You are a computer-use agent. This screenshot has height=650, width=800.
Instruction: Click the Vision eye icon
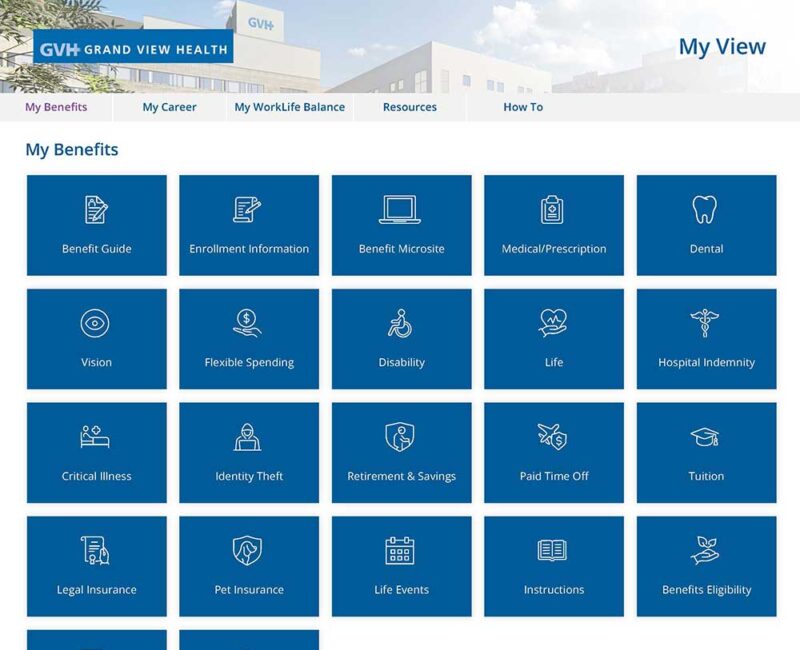tap(95, 323)
